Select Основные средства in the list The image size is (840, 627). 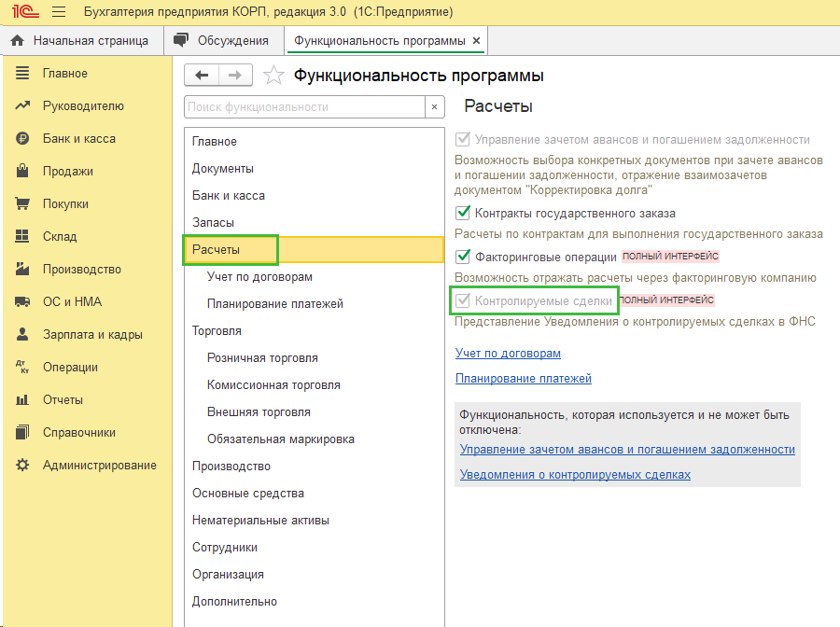pyautogui.click(x=314, y=494)
